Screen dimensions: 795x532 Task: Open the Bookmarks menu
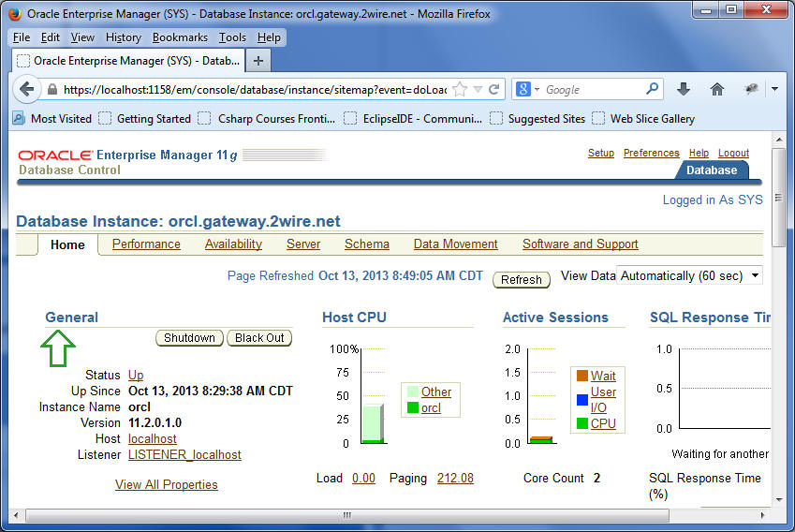point(180,37)
